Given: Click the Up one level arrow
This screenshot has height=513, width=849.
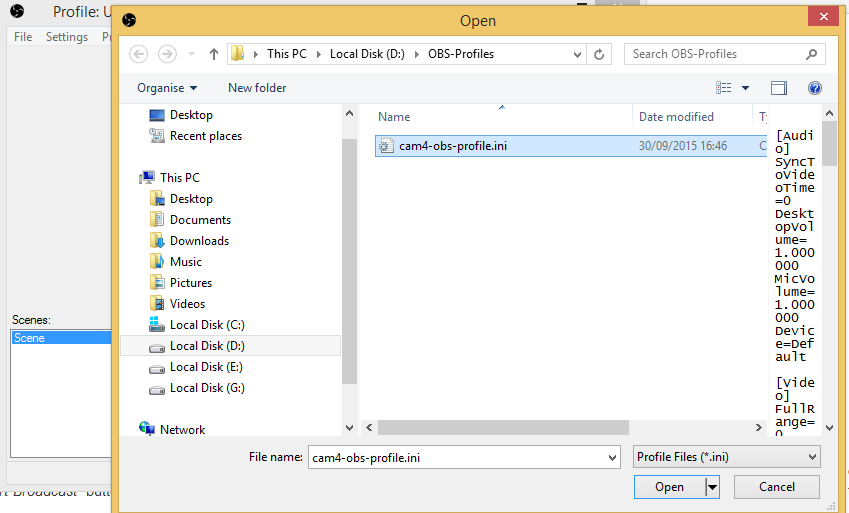Looking at the screenshot, I should (x=213, y=54).
